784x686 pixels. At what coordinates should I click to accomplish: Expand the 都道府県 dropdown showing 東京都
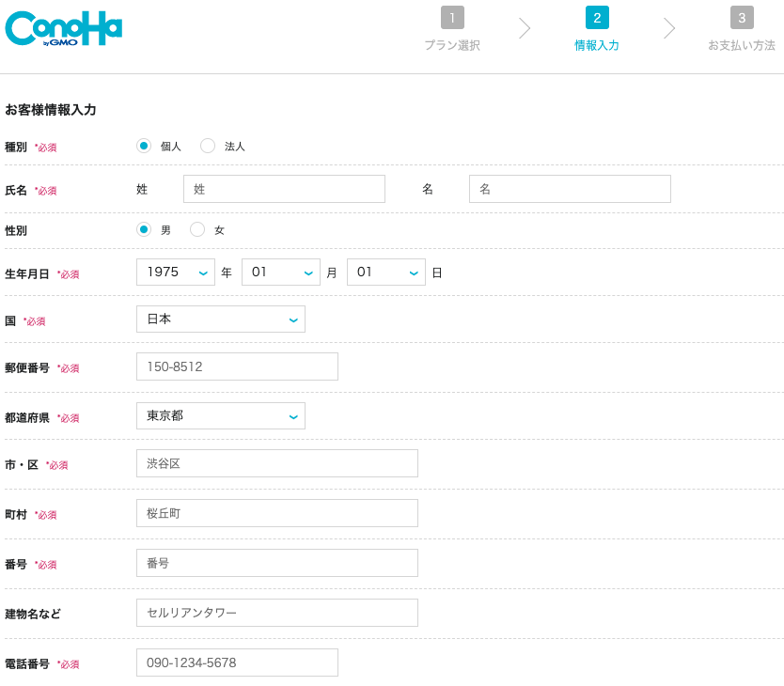pos(221,415)
